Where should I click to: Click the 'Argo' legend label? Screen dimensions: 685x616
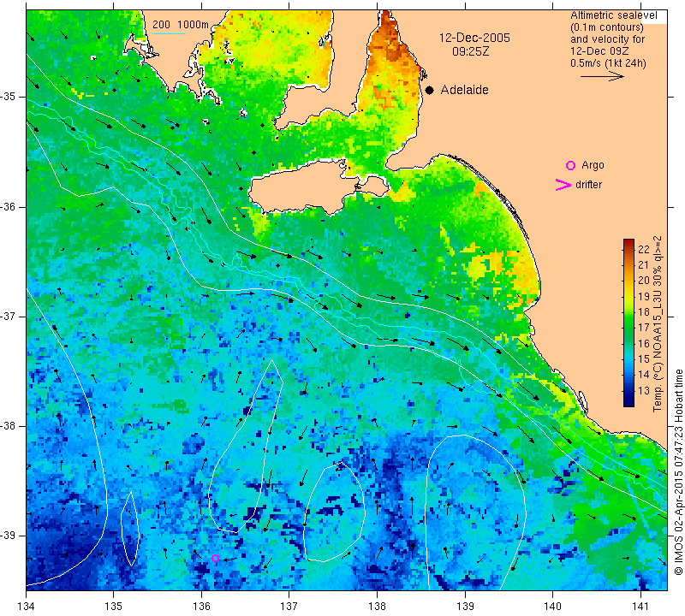tap(593, 165)
